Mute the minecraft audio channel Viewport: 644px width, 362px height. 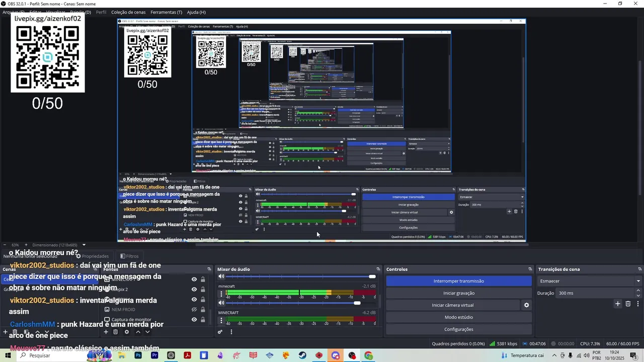coord(221,303)
